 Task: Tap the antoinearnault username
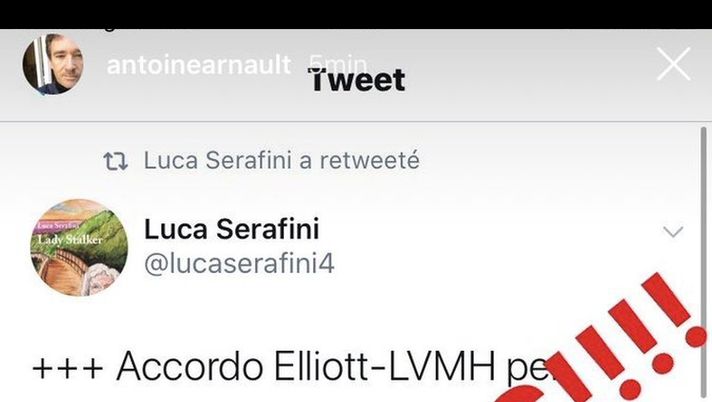tap(198, 65)
